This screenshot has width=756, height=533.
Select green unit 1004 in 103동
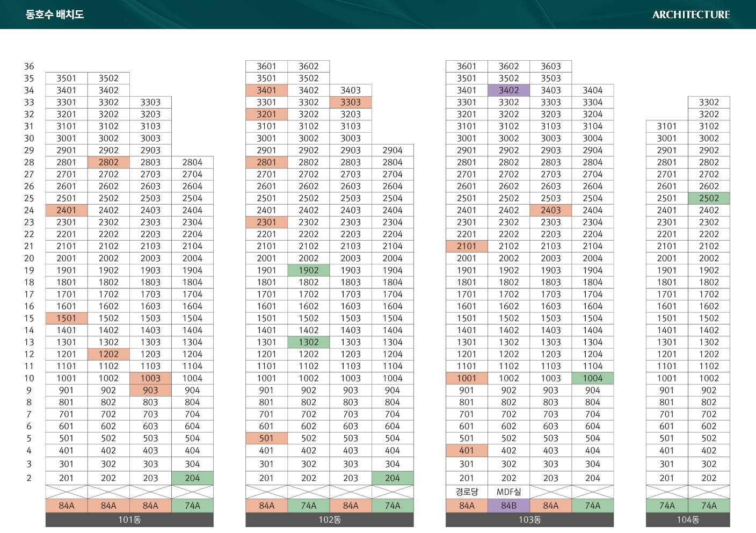[x=593, y=378]
